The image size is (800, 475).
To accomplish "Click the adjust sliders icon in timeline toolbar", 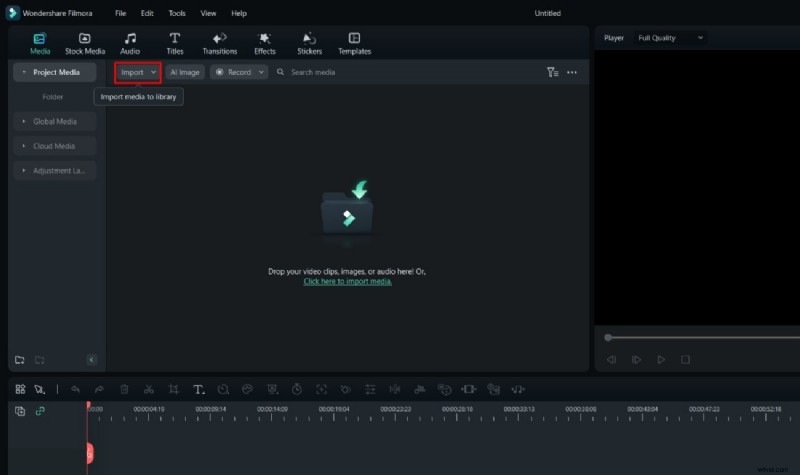I will click(370, 389).
